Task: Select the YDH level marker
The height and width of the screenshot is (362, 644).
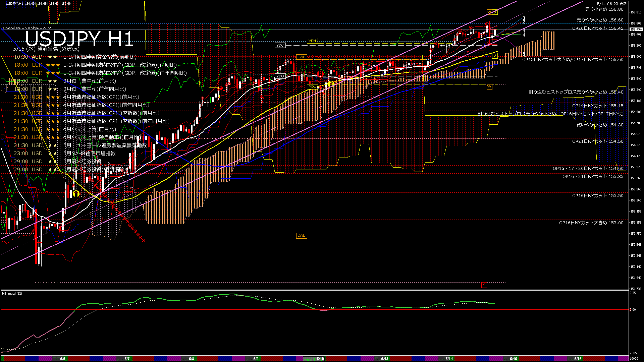Action: point(312,41)
